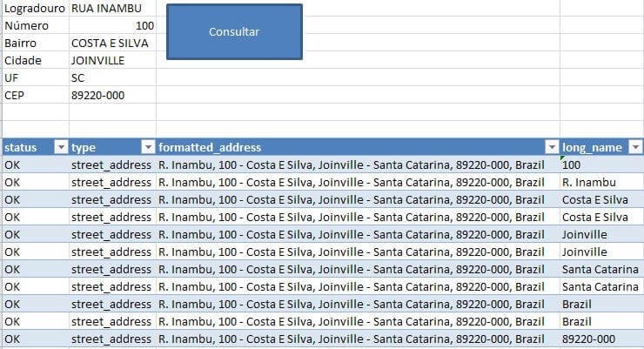Select the last row long_name cell 89220-000
The image size is (644, 349).
pyautogui.click(x=589, y=339)
